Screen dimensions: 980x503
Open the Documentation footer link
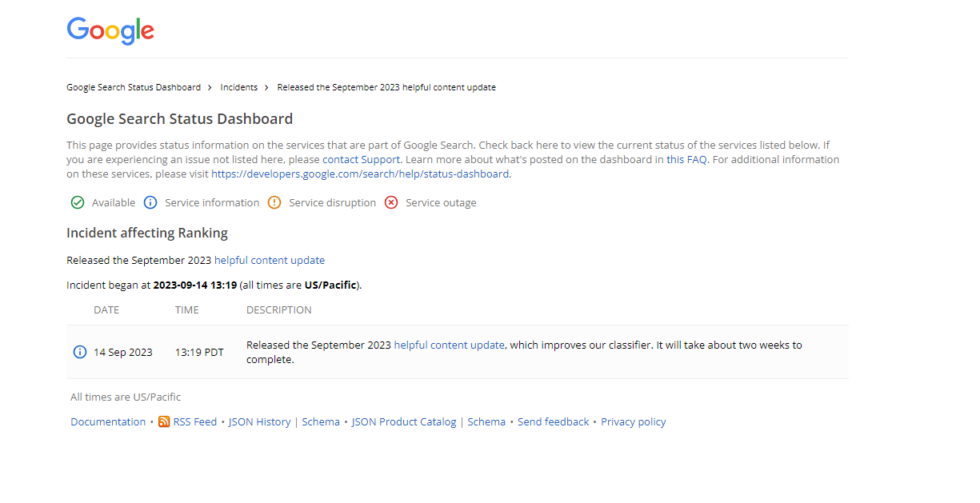click(x=108, y=421)
